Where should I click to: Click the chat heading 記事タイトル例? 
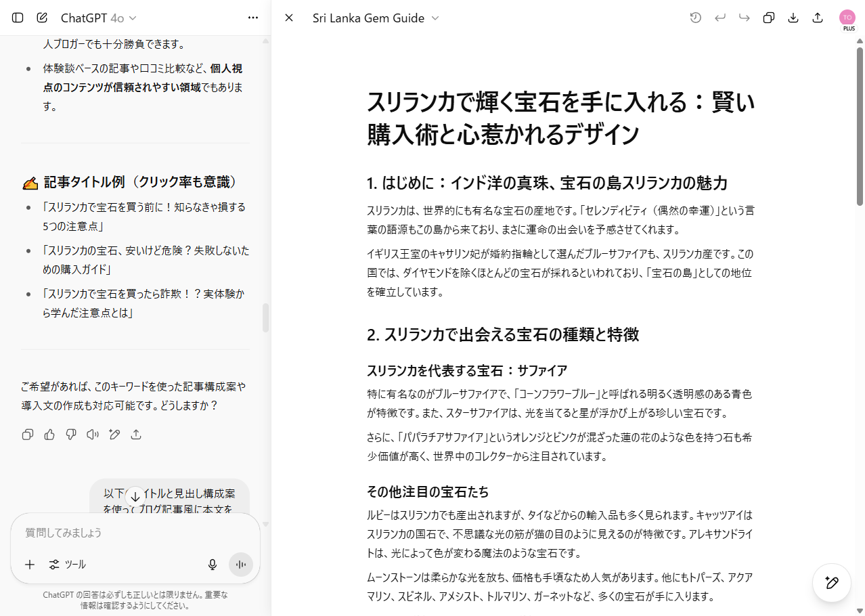click(131, 182)
